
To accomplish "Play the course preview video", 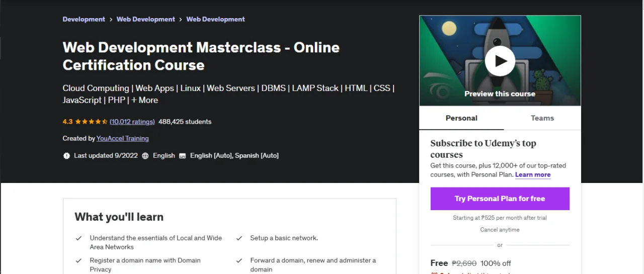I will 500,61.
